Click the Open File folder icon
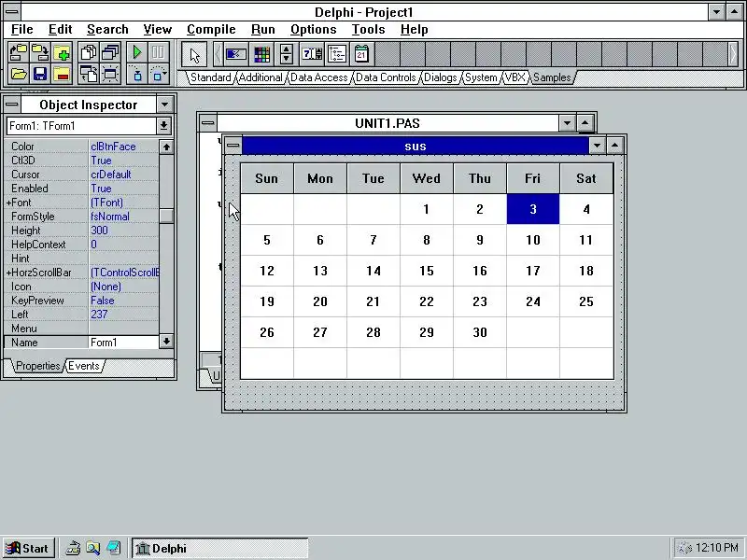Viewport: 747px width, 560px height. [x=18, y=75]
